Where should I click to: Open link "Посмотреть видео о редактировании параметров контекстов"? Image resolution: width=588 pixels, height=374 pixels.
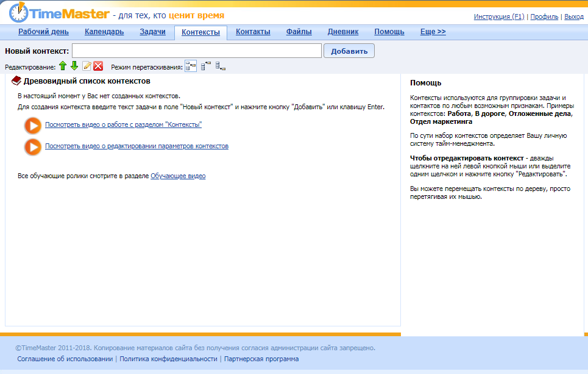(x=137, y=146)
